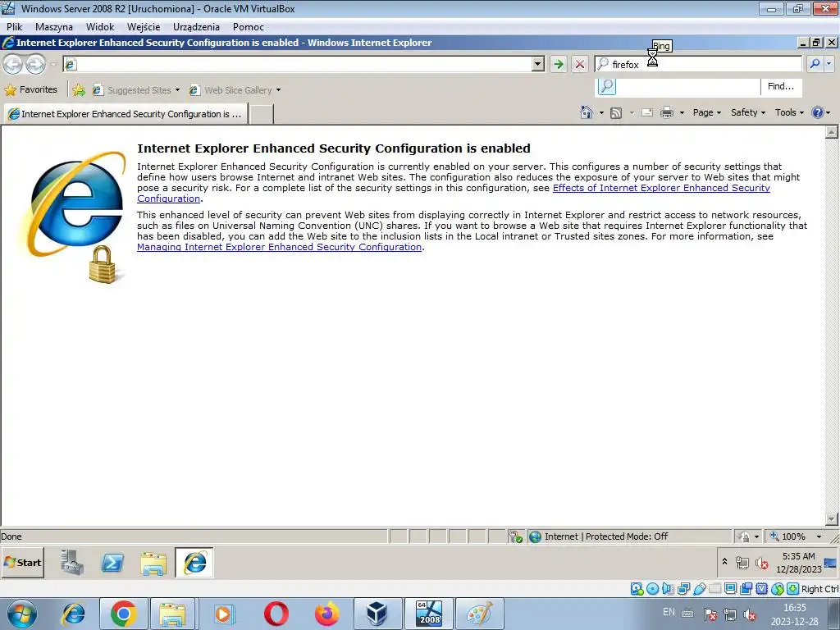Open the Safety dropdown menu

[x=748, y=112]
